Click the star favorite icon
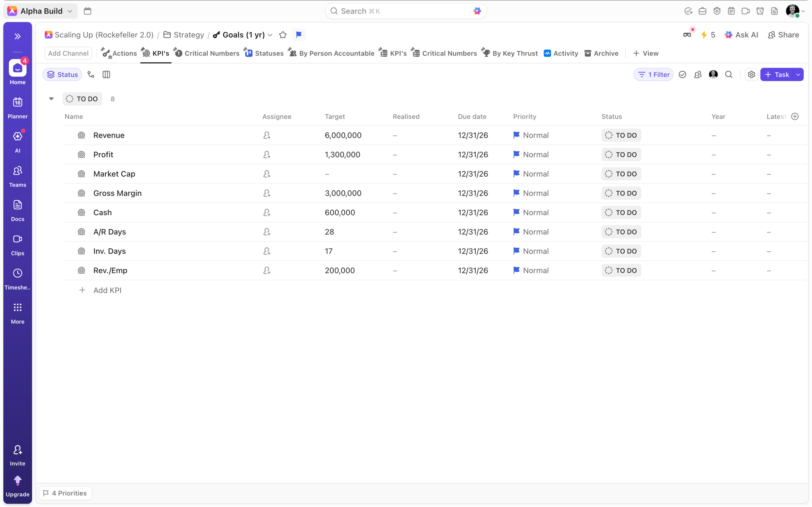Viewport: 812px width, 507px height. tap(283, 35)
